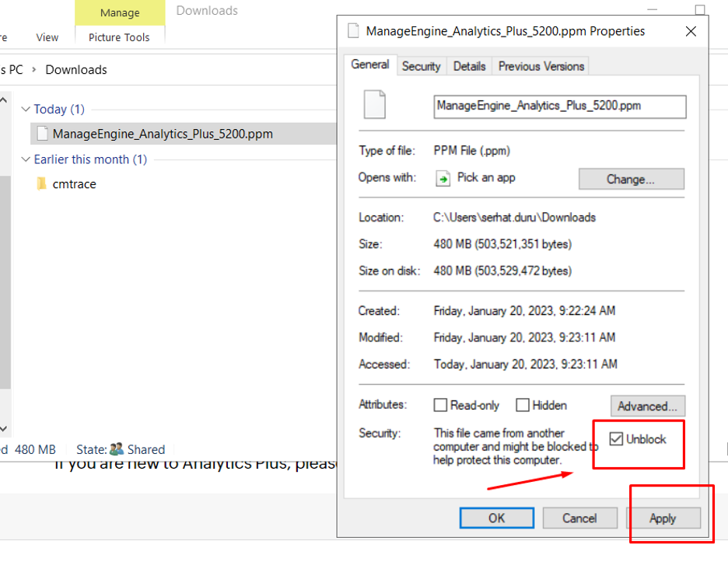
Task: Click the location path C:\Users\serhat.duru\Downloads
Action: tap(514, 217)
